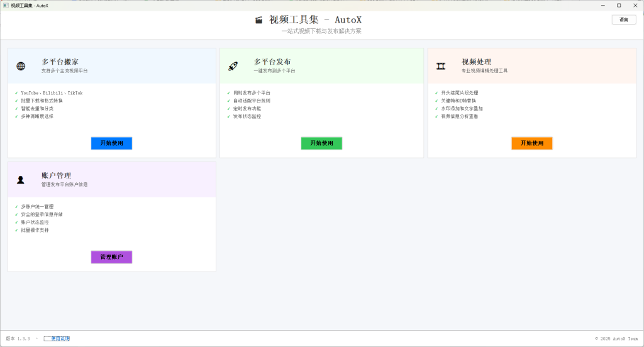
Task: Click the subtitle 一站式视频下载与发布解决方案
Action: (321, 31)
